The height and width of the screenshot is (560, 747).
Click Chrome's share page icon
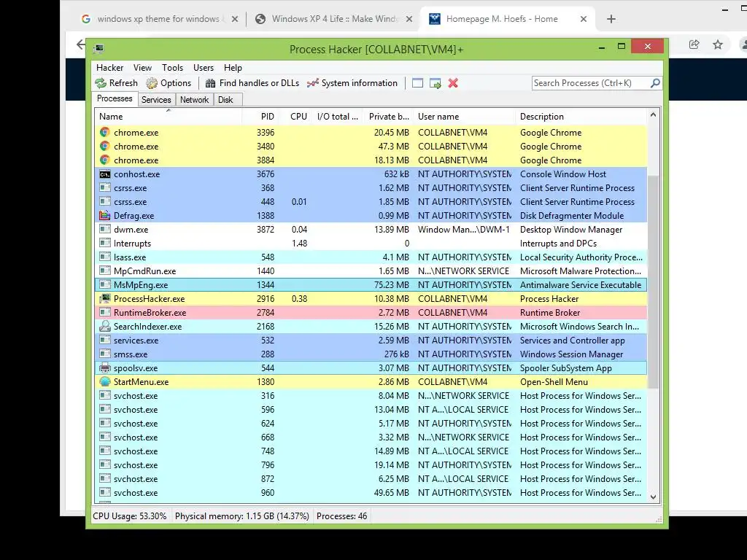pyautogui.click(x=694, y=44)
